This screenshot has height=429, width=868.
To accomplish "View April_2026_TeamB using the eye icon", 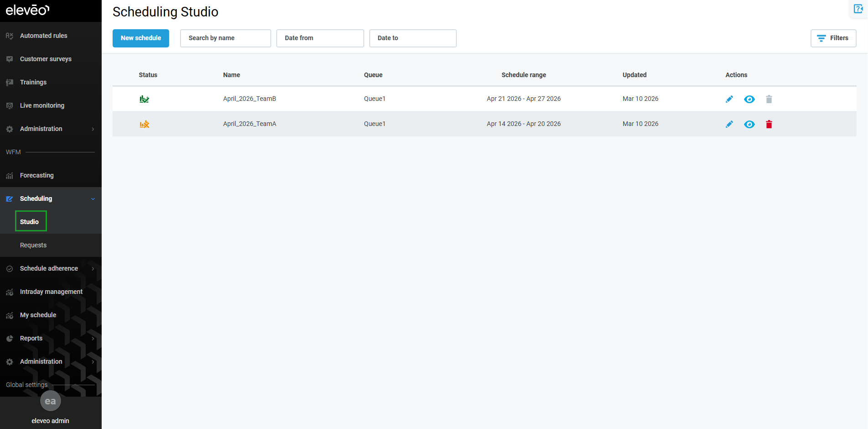I will 749,99.
